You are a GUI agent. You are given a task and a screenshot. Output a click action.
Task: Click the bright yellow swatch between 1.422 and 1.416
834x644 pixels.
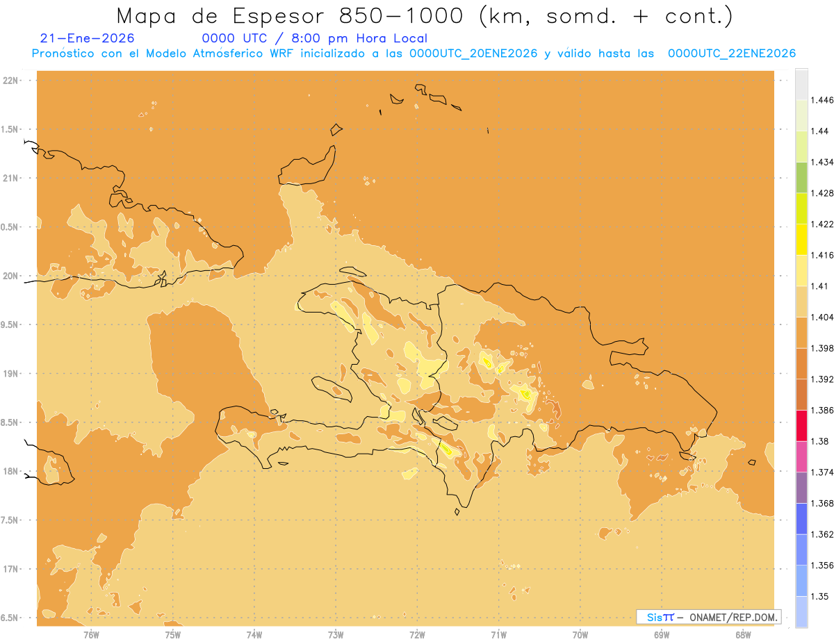801,239
